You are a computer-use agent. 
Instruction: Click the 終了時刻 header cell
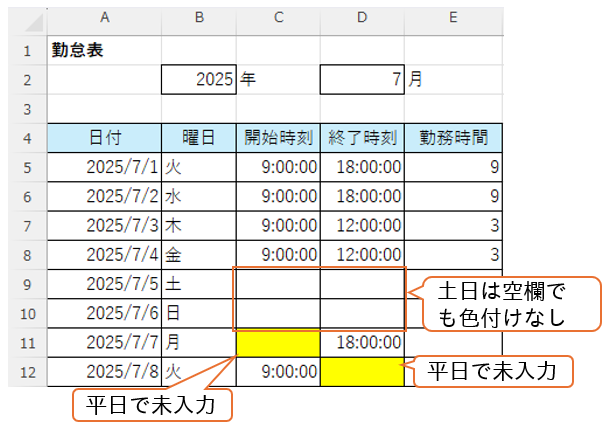pos(362,138)
